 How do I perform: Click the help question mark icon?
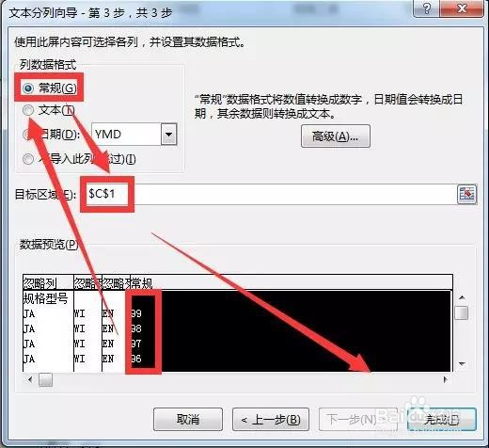pos(427,8)
